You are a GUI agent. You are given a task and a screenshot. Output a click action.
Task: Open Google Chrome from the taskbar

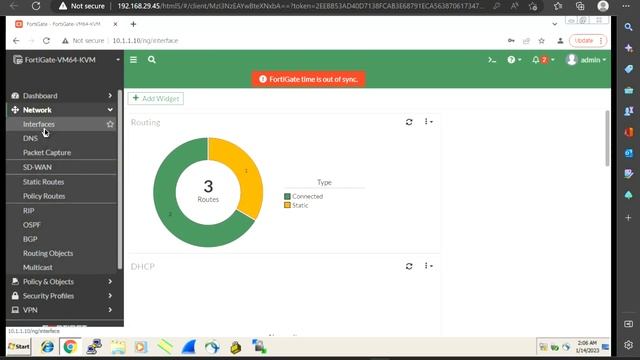click(70, 347)
